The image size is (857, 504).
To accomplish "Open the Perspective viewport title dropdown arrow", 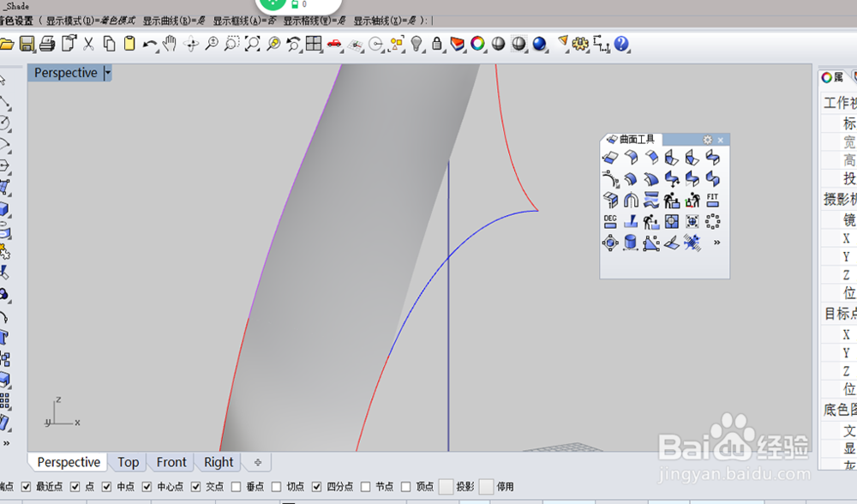I will (x=108, y=73).
